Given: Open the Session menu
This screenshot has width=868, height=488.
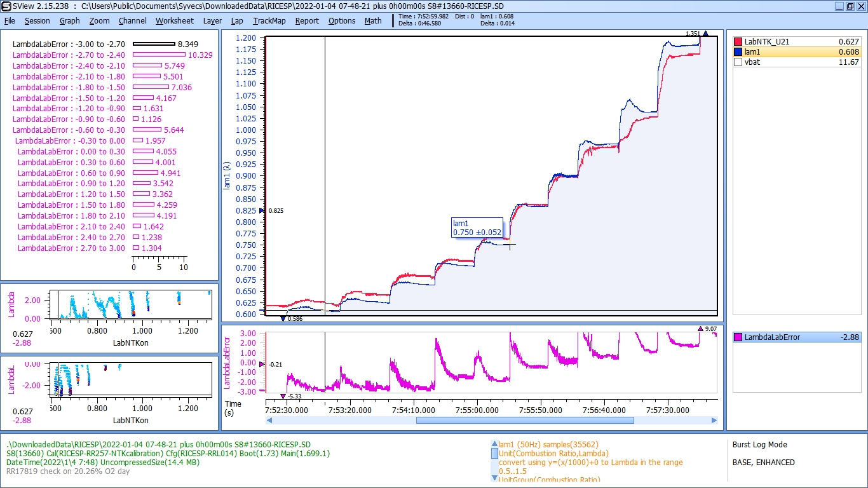Looking at the screenshot, I should click(x=37, y=20).
